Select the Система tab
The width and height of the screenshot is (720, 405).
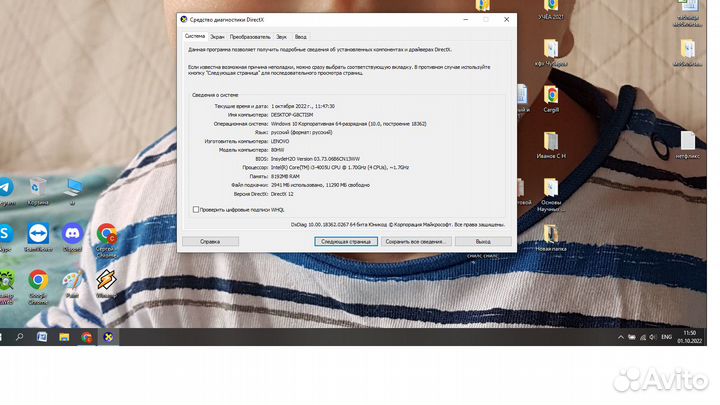195,36
